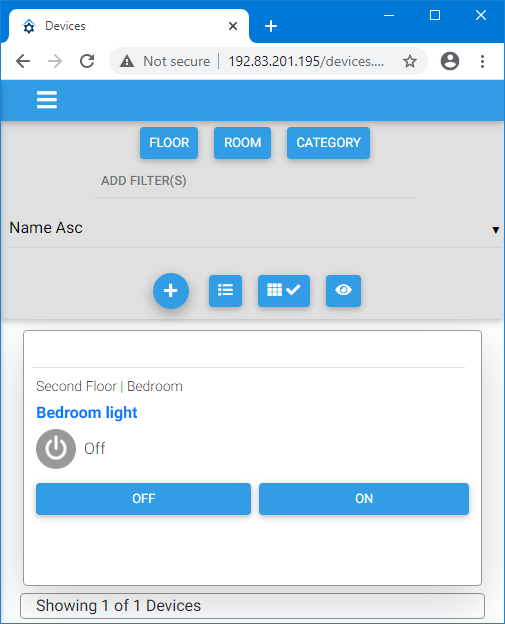505x624 pixels.
Task: Open the Chrome profile avatar icon
Action: pyautogui.click(x=450, y=61)
